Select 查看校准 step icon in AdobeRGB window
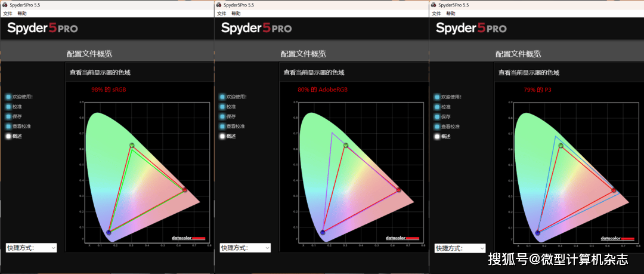The width and height of the screenshot is (644, 274). [x=222, y=127]
